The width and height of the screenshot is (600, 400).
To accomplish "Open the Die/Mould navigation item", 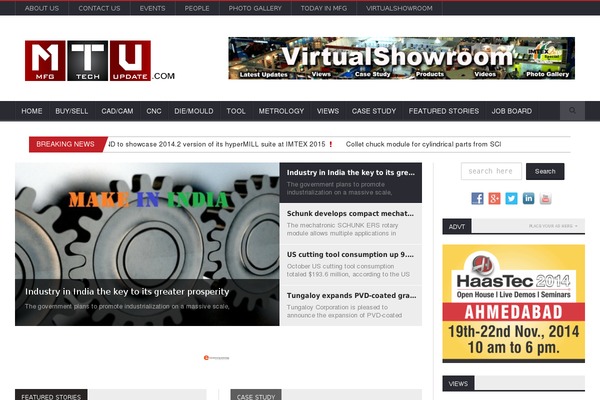I will click(x=194, y=111).
